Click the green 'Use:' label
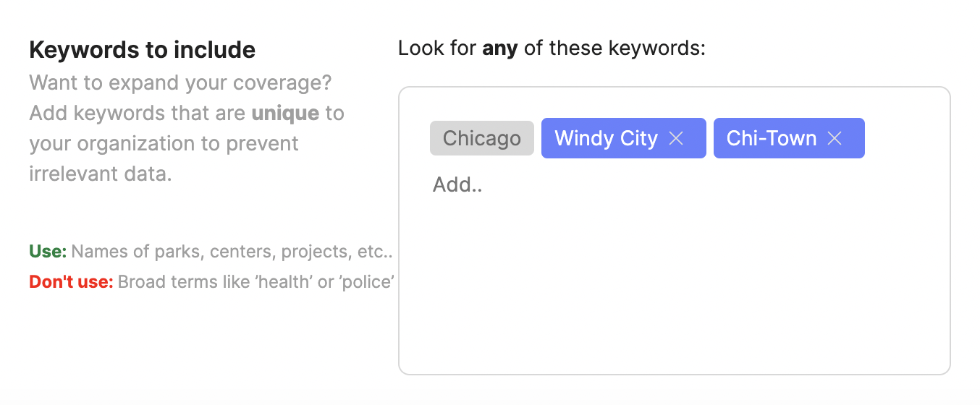This screenshot has width=980, height=405. coord(48,252)
